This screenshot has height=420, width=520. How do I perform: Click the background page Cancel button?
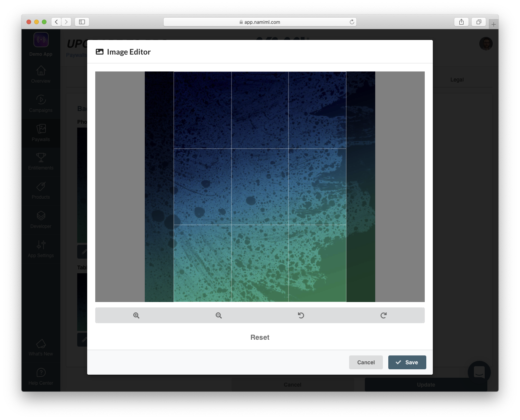pyautogui.click(x=293, y=385)
